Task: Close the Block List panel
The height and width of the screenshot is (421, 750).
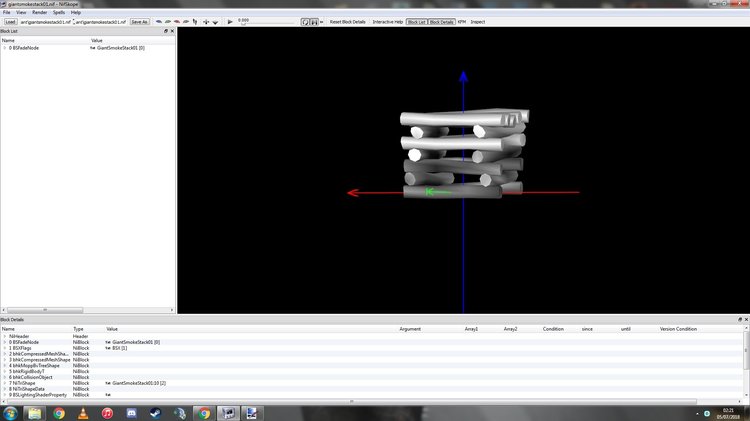Action: click(x=172, y=31)
